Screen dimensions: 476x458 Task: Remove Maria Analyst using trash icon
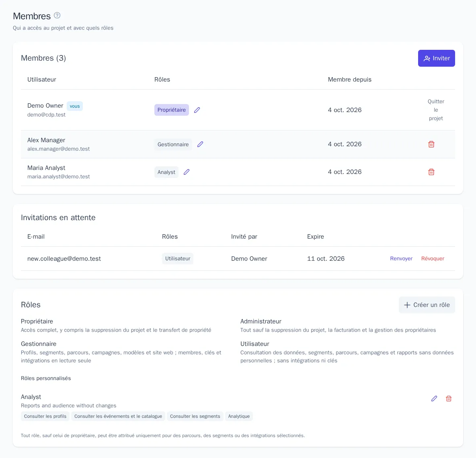(431, 172)
